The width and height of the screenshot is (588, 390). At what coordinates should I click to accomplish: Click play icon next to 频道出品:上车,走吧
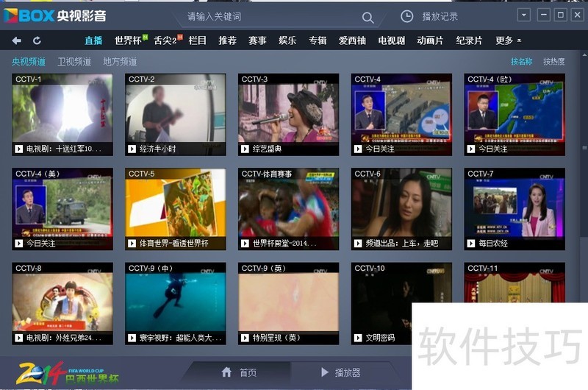click(x=358, y=244)
